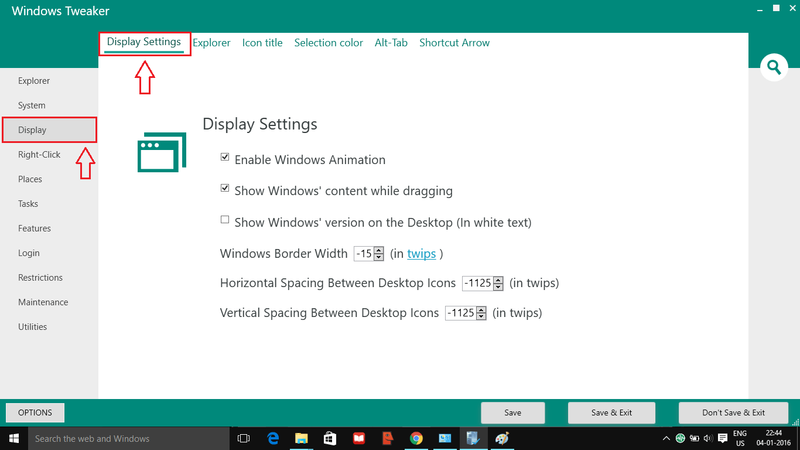Follow the twips hyperlink
This screenshot has width=800, height=450.
coord(421,254)
